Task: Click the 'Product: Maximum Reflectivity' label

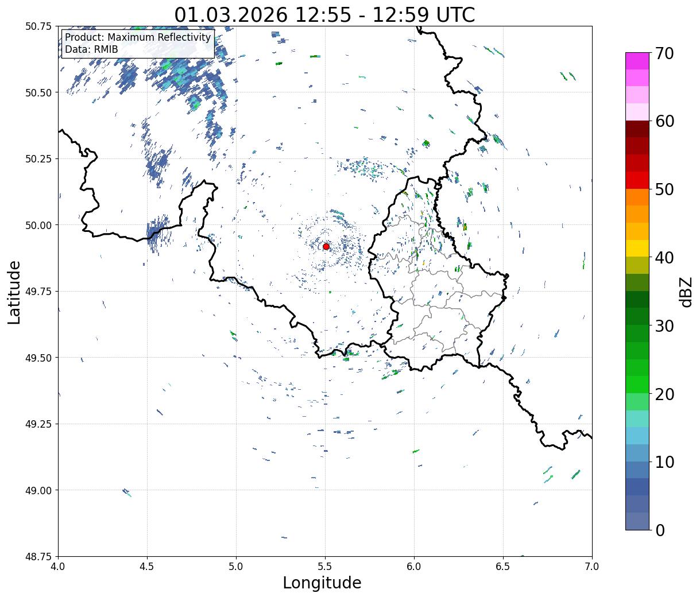Action: pyautogui.click(x=138, y=37)
